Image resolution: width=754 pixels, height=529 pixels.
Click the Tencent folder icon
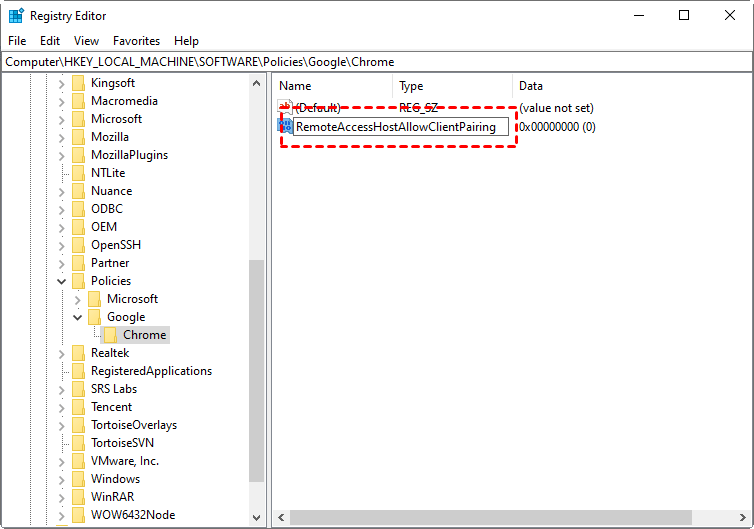pyautogui.click(x=78, y=407)
